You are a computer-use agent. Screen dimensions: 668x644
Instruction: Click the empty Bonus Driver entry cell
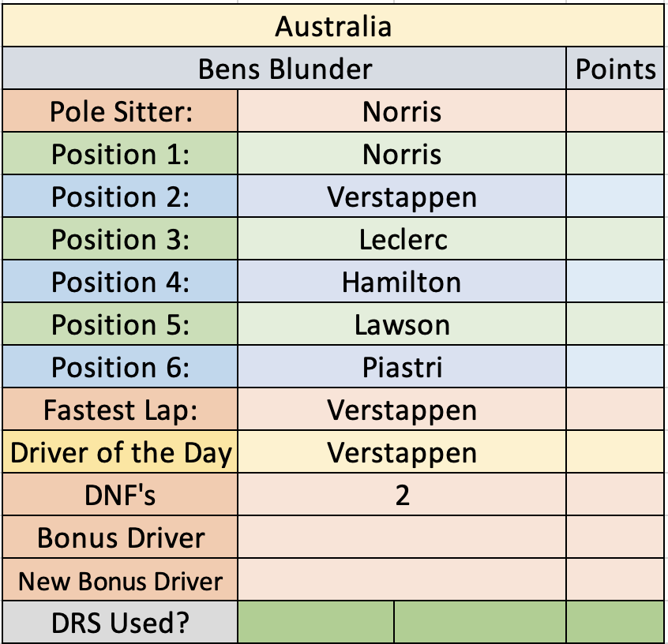click(x=402, y=537)
